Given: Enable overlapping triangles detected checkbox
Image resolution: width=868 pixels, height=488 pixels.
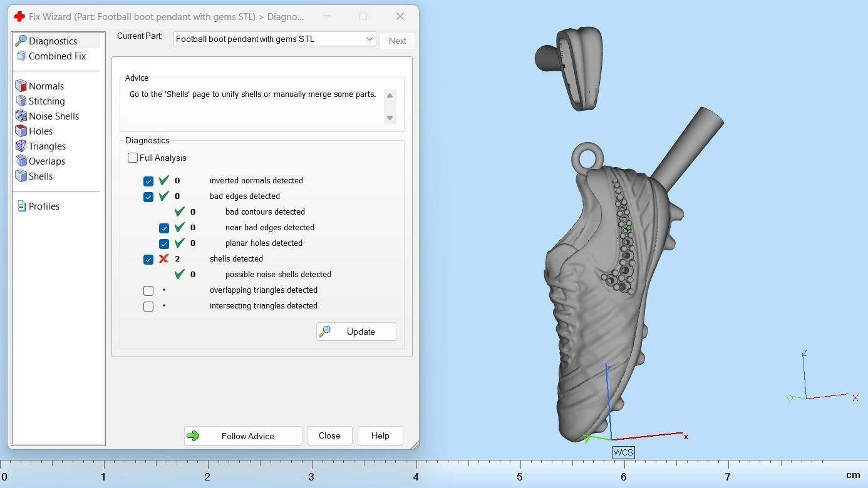Looking at the screenshot, I should [148, 290].
